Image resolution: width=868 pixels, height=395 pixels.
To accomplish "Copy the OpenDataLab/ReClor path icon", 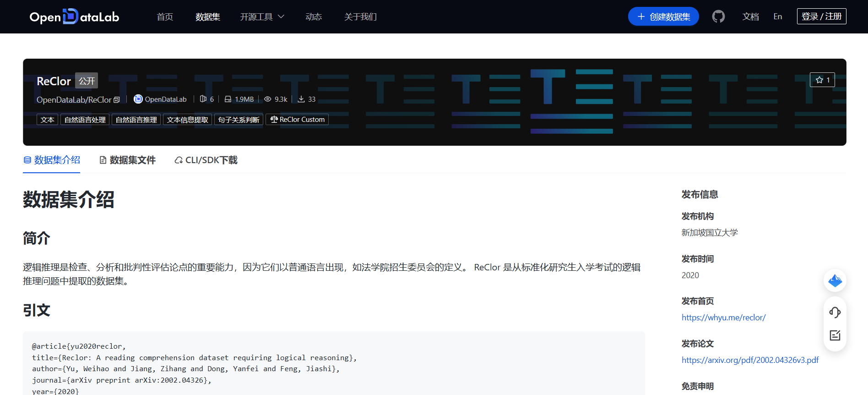I will click(x=117, y=100).
